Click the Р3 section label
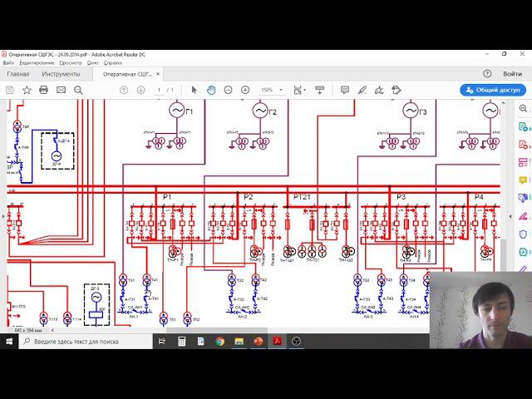The width and height of the screenshot is (532, 399). click(x=401, y=197)
